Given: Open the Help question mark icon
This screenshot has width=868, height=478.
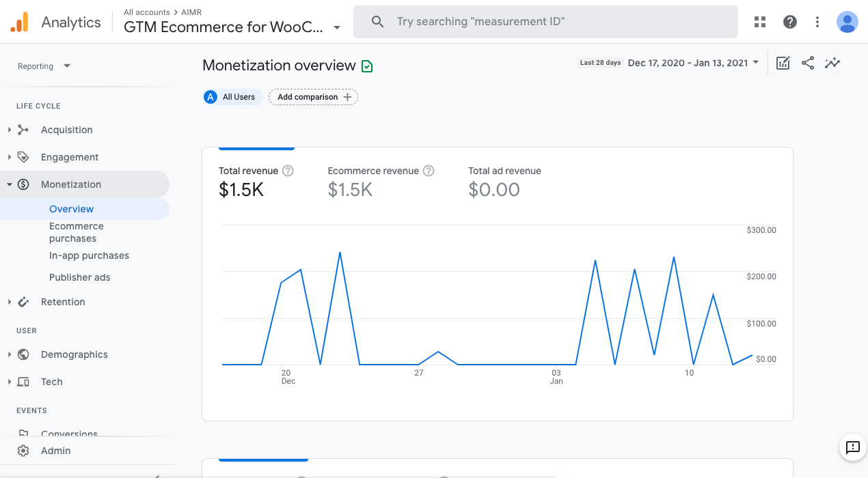Looking at the screenshot, I should [x=790, y=22].
